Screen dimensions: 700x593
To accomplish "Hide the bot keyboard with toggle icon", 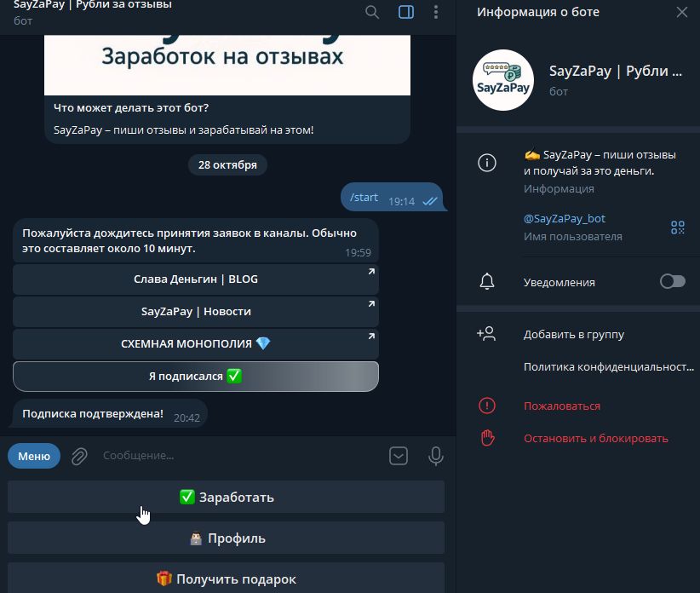I will (399, 456).
